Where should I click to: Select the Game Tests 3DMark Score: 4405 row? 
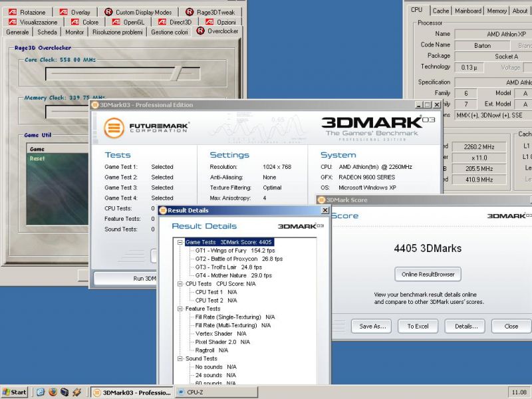click(x=229, y=242)
